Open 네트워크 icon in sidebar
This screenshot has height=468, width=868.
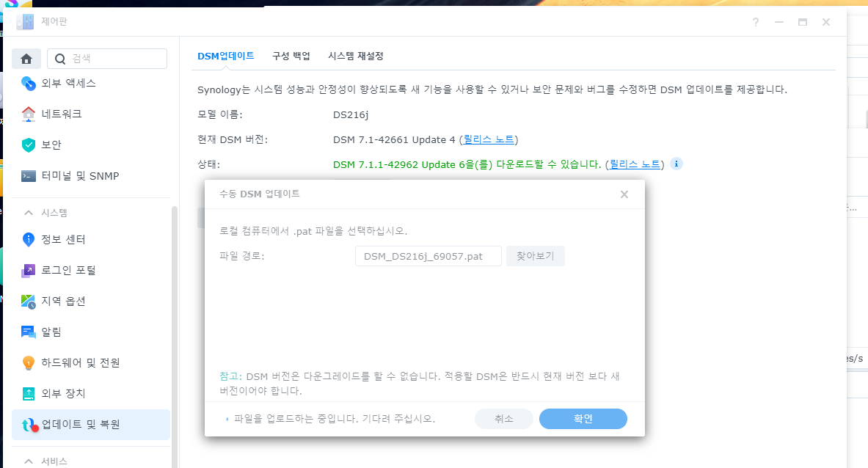pyautogui.click(x=28, y=114)
